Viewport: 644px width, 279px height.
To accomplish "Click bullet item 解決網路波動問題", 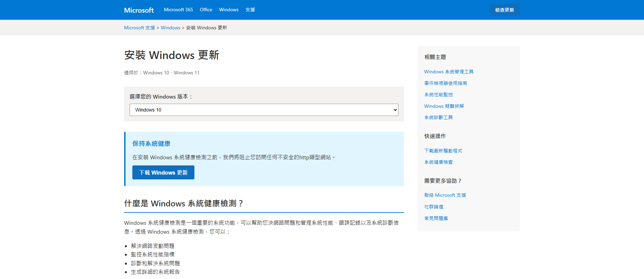I will coord(153,246).
